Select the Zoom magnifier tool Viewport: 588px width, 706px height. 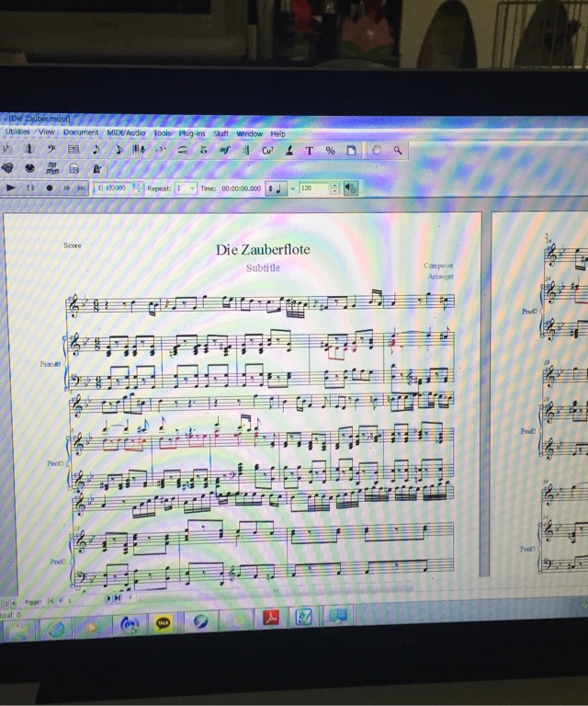pyautogui.click(x=398, y=151)
